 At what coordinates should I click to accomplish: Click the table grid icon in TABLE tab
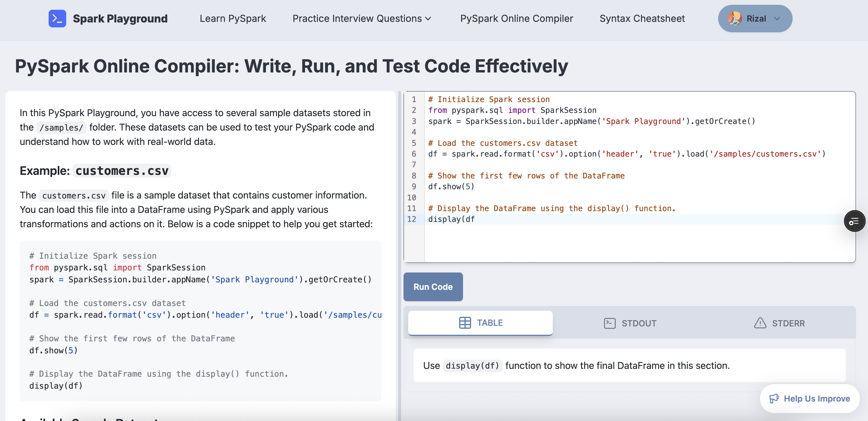point(465,323)
